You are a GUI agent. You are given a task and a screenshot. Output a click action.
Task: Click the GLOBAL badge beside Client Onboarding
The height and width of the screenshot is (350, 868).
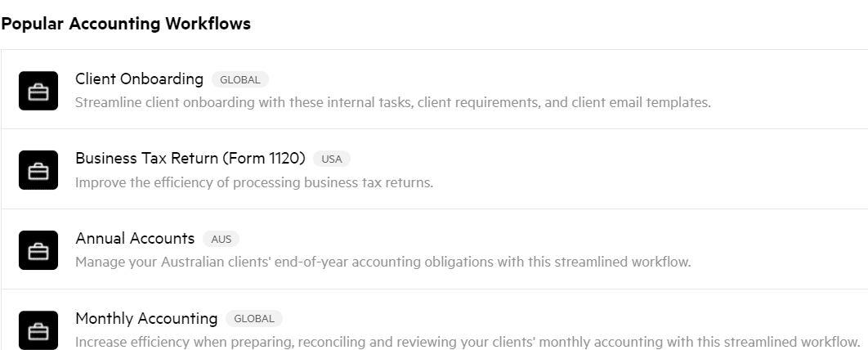pyautogui.click(x=240, y=80)
